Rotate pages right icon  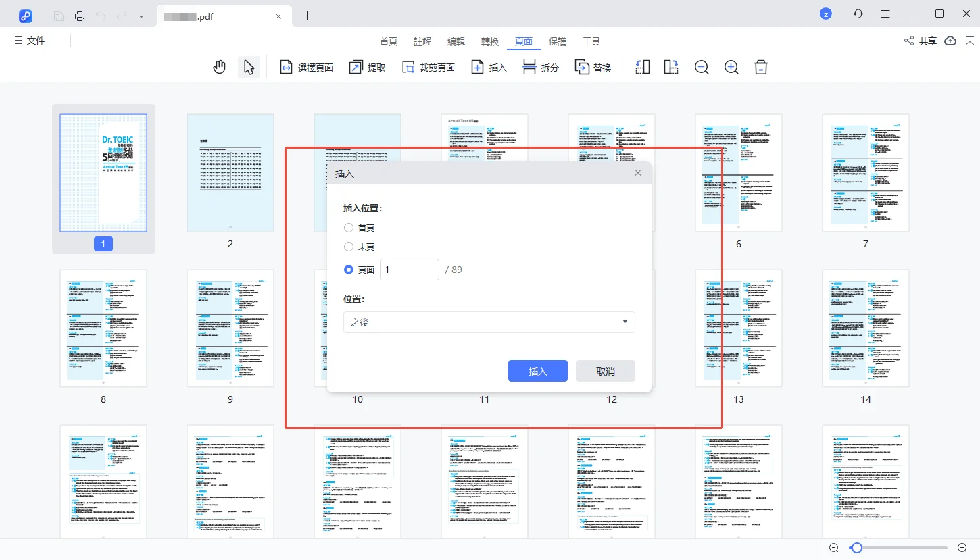coord(671,67)
